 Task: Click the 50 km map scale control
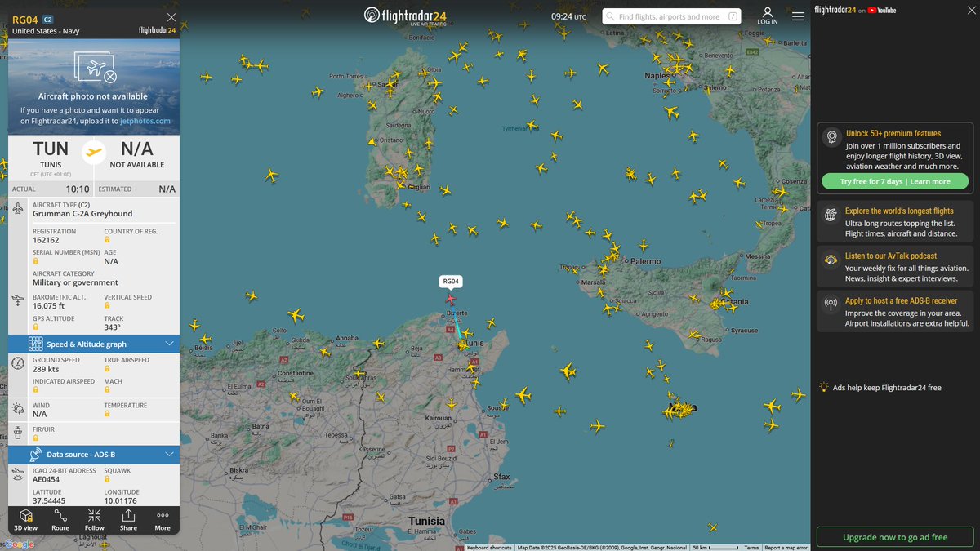pyautogui.click(x=714, y=548)
